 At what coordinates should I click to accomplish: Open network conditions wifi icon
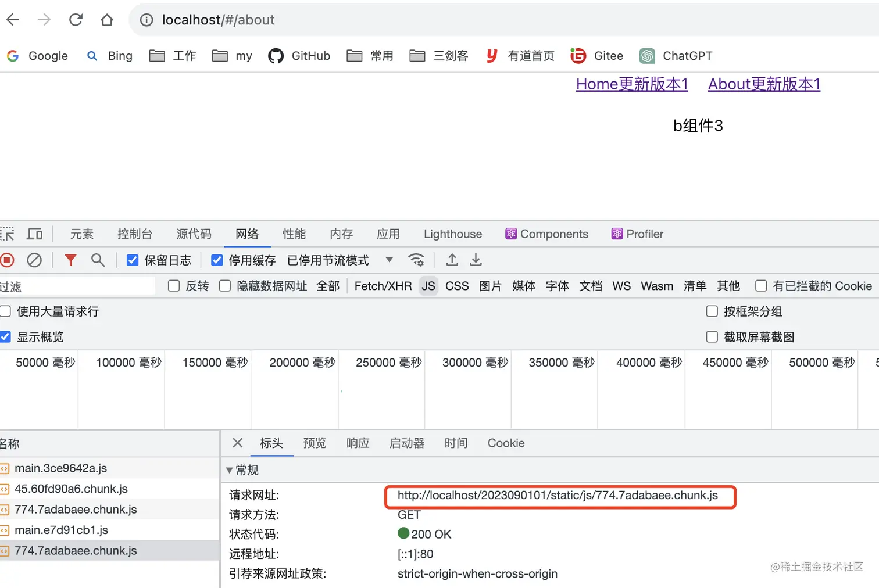point(416,260)
